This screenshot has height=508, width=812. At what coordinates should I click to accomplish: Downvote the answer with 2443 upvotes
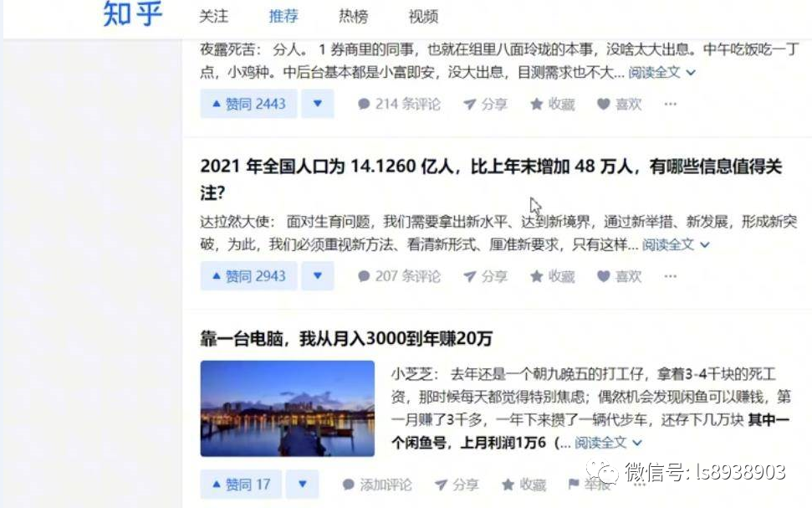tap(318, 104)
